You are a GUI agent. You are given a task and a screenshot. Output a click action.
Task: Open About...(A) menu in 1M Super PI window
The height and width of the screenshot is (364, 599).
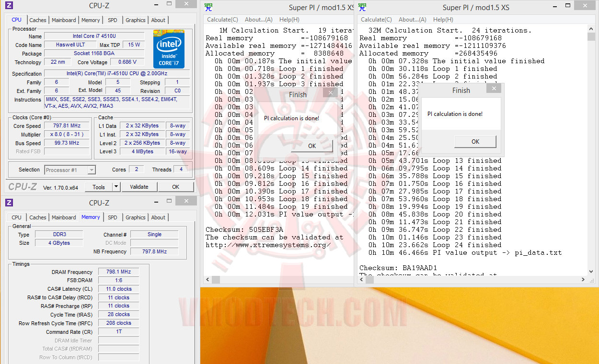point(258,20)
